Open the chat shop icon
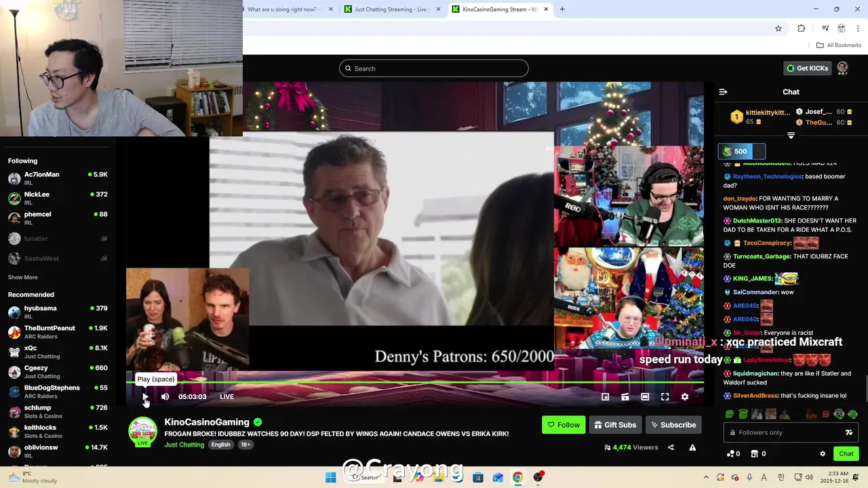Image resolution: width=868 pixels, height=488 pixels. click(753, 454)
